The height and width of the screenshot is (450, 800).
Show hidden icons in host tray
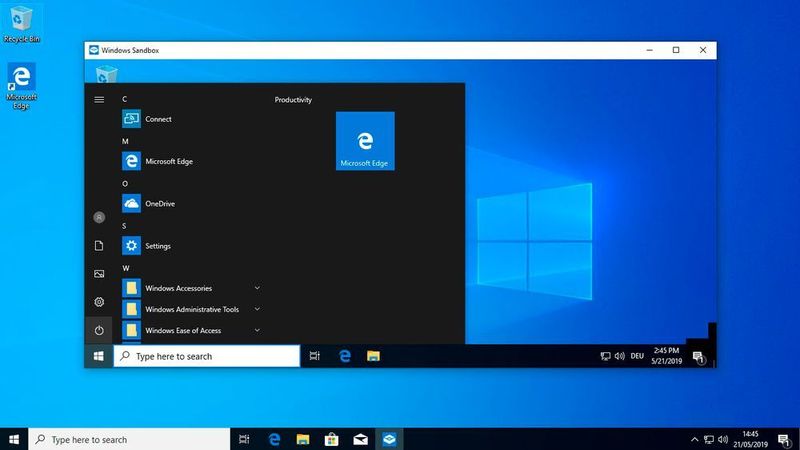pyautogui.click(x=694, y=439)
